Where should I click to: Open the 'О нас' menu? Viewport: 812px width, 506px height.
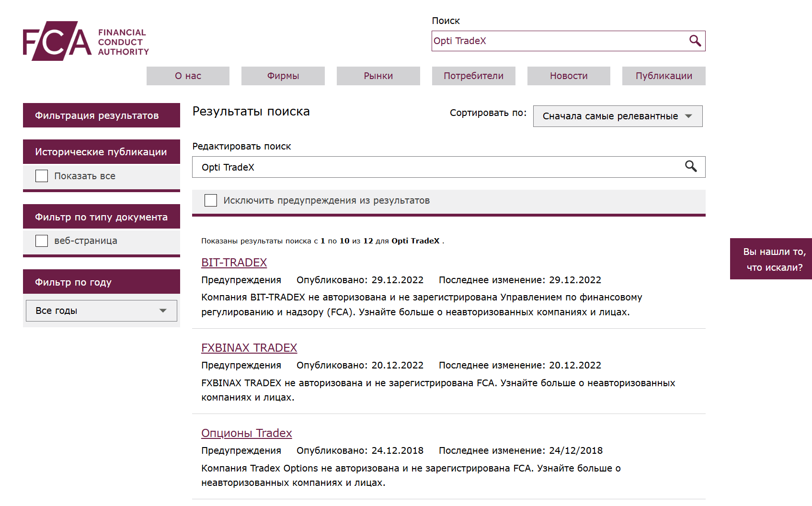pyautogui.click(x=188, y=76)
